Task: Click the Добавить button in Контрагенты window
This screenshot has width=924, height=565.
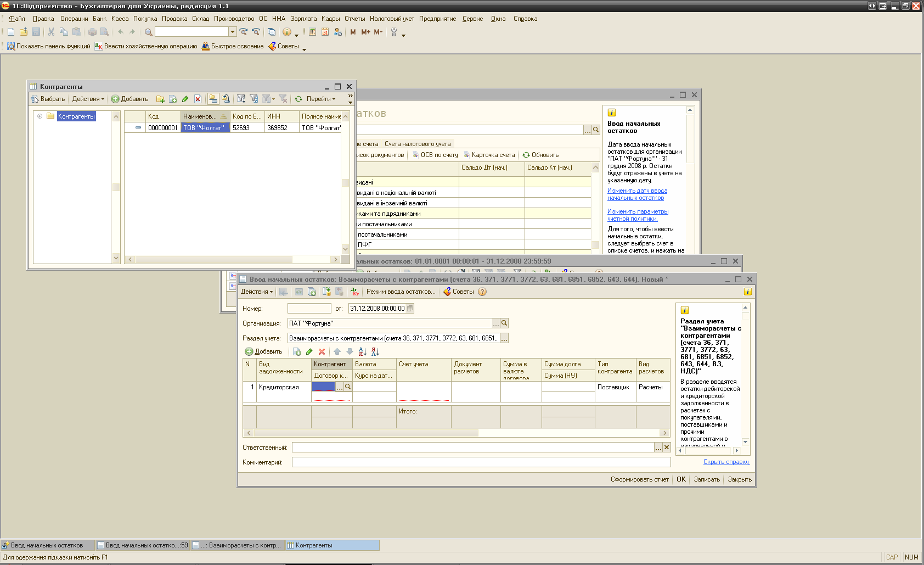Action: click(x=129, y=99)
